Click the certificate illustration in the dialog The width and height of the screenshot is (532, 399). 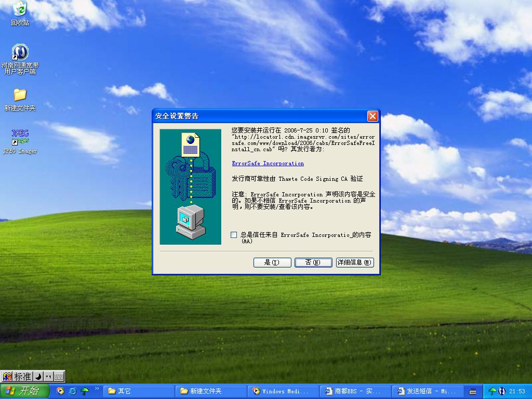190,187
